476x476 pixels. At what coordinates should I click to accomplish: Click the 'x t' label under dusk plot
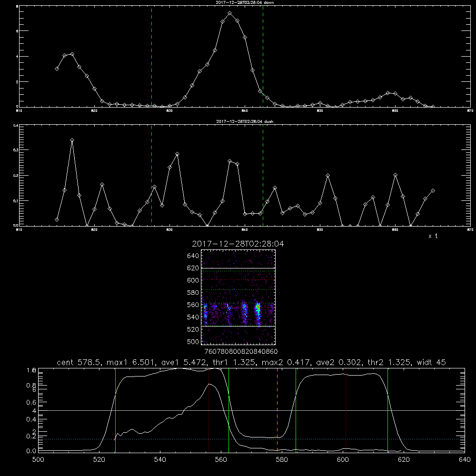point(433,236)
